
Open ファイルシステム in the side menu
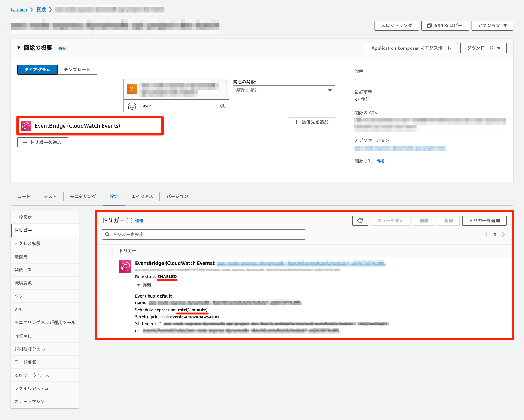click(x=45, y=388)
